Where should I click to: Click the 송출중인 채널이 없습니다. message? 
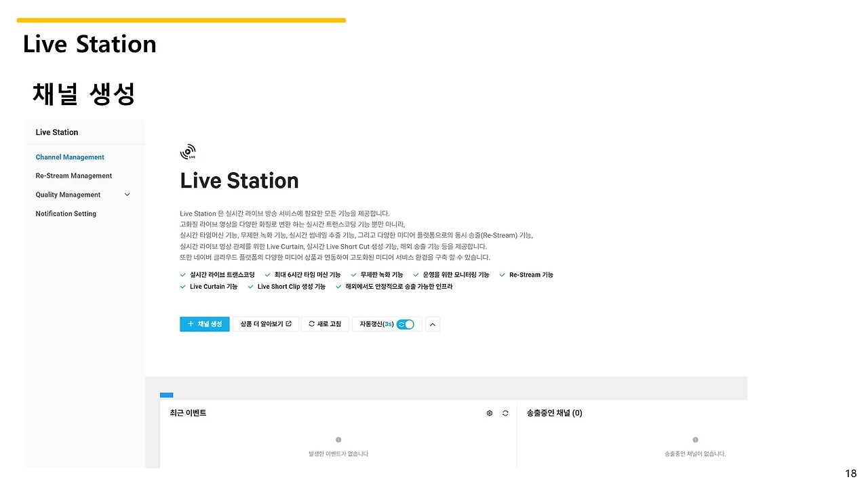click(695, 454)
